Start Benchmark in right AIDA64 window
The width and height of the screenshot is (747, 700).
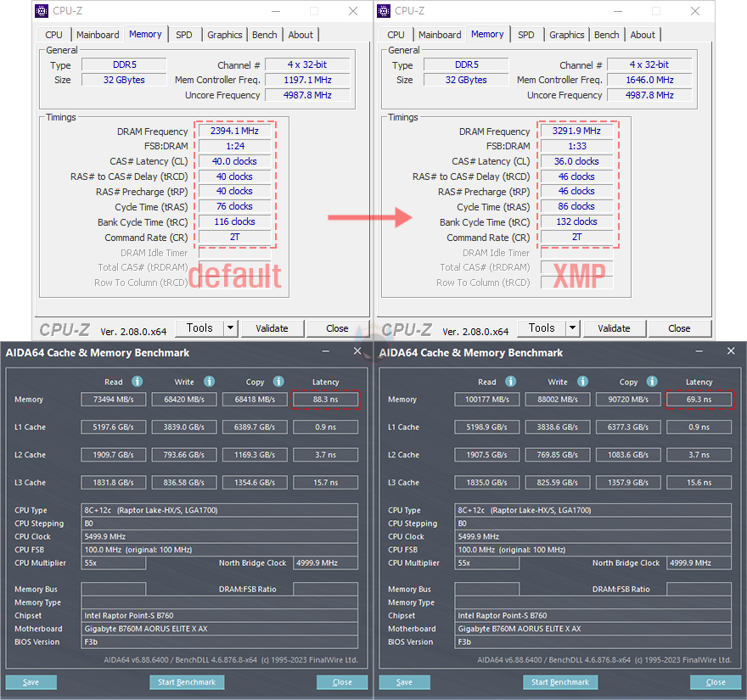click(560, 682)
